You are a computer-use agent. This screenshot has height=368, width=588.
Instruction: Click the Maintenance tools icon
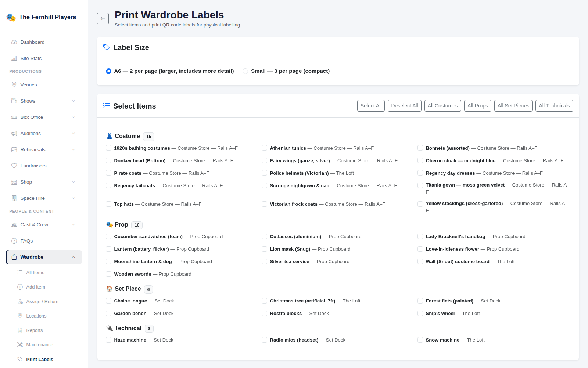pyautogui.click(x=20, y=344)
